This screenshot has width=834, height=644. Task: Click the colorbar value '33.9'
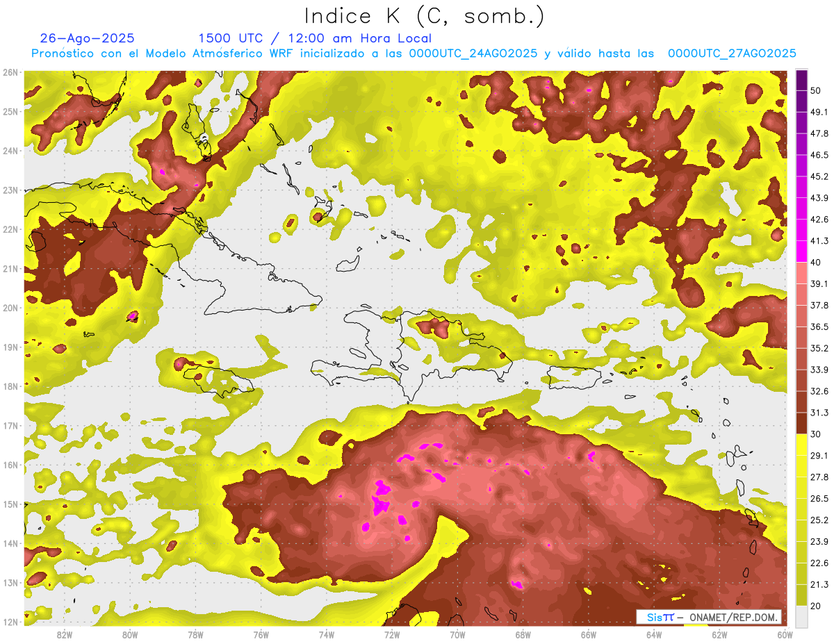(x=819, y=370)
